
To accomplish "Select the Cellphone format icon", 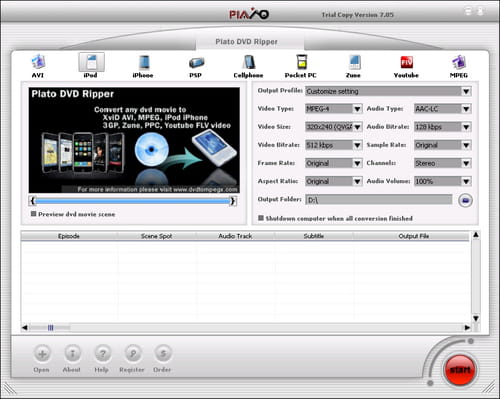I will tap(249, 62).
